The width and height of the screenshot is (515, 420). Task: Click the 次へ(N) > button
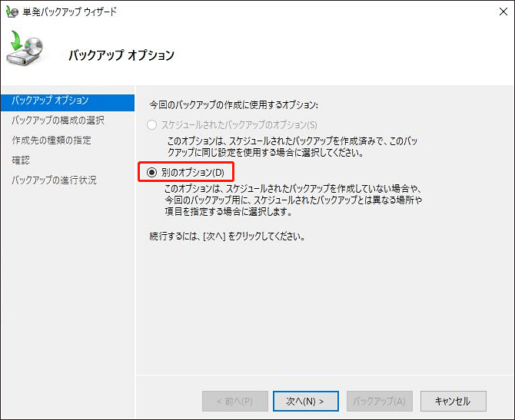point(305,401)
